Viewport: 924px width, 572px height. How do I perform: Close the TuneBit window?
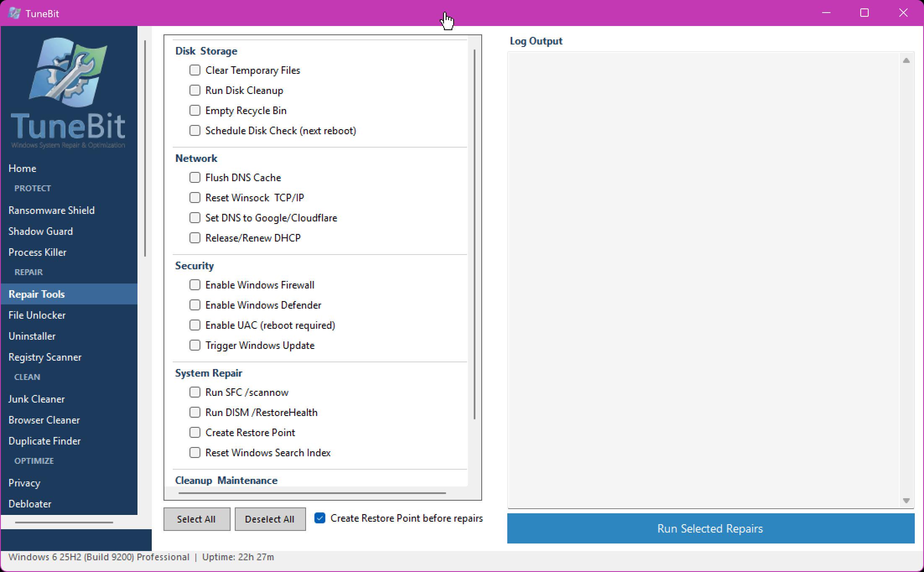(x=903, y=13)
